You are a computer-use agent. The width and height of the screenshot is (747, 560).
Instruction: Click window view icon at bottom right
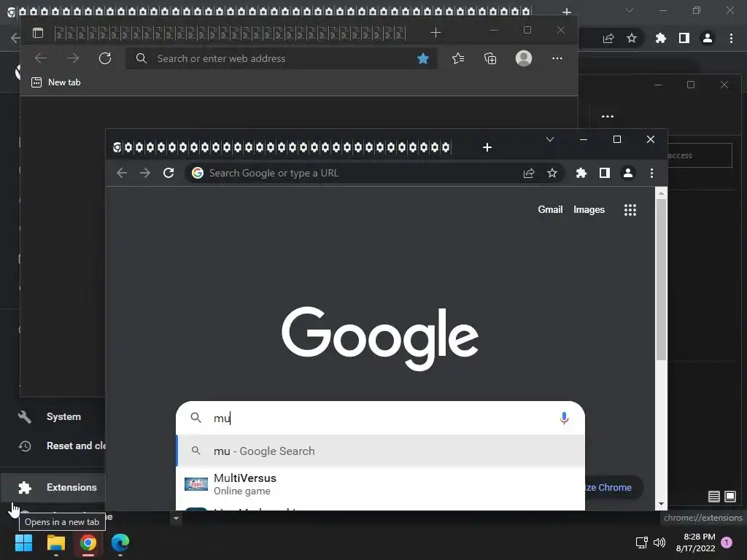pyautogui.click(x=729, y=497)
